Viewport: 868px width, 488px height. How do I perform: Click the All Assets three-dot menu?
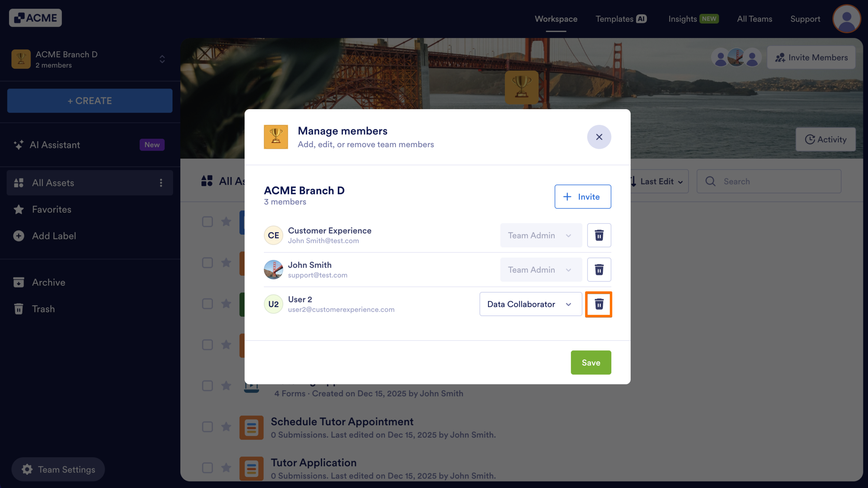click(161, 183)
